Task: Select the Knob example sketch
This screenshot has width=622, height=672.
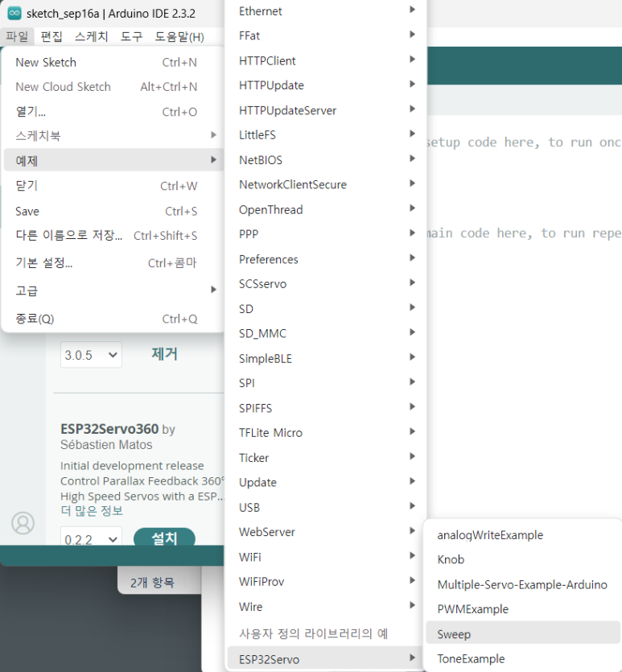Action: tap(523, 559)
